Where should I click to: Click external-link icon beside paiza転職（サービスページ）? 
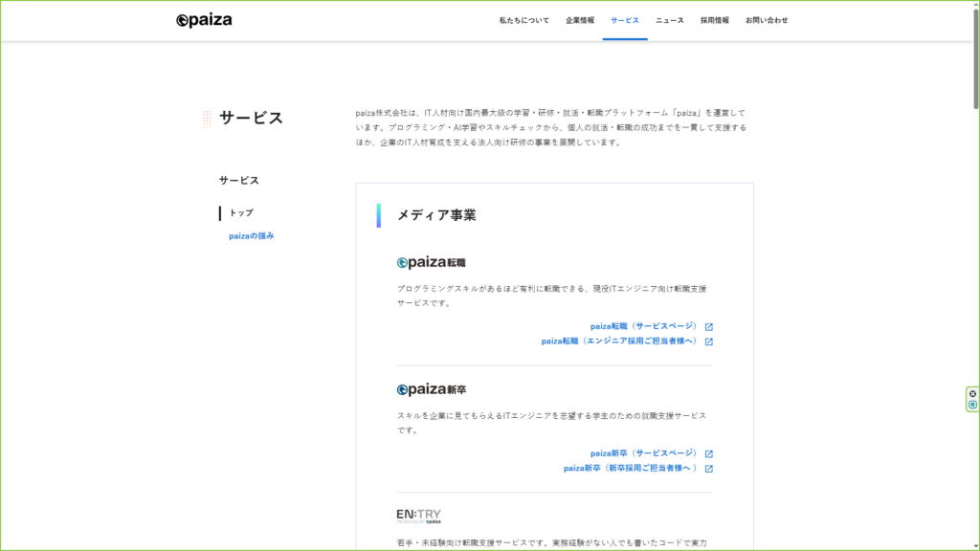[x=709, y=327]
